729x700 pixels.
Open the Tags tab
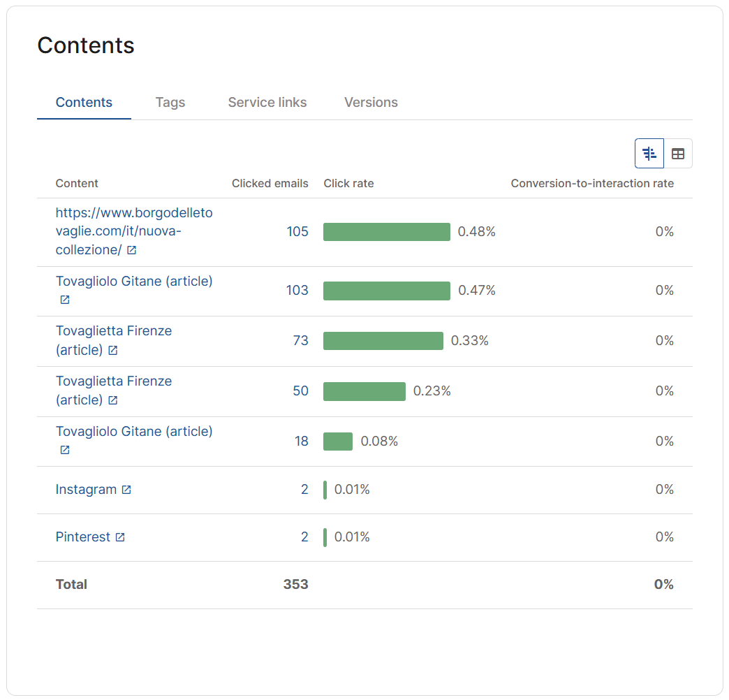[170, 102]
